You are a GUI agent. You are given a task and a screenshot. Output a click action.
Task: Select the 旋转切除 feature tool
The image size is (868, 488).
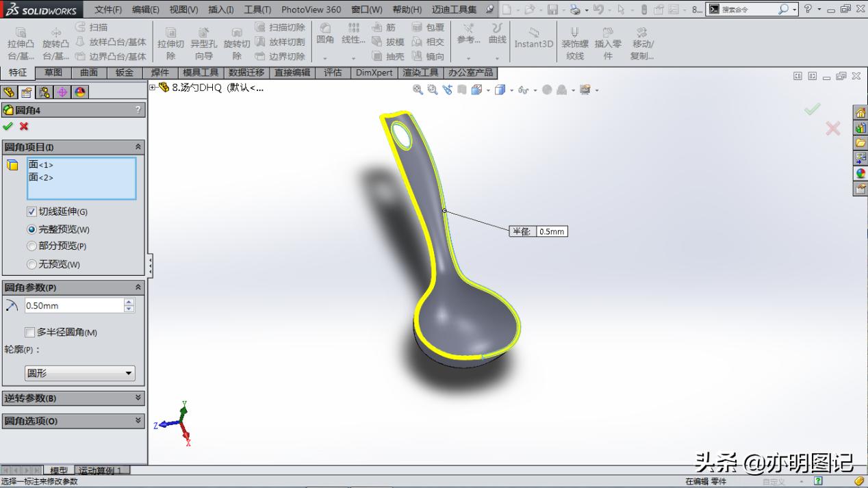click(236, 41)
